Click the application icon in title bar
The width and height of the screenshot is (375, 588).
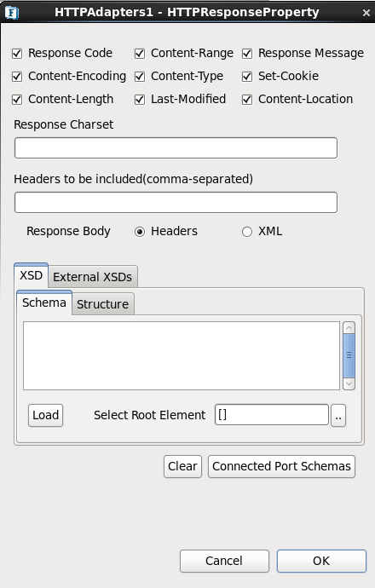pyautogui.click(x=12, y=13)
